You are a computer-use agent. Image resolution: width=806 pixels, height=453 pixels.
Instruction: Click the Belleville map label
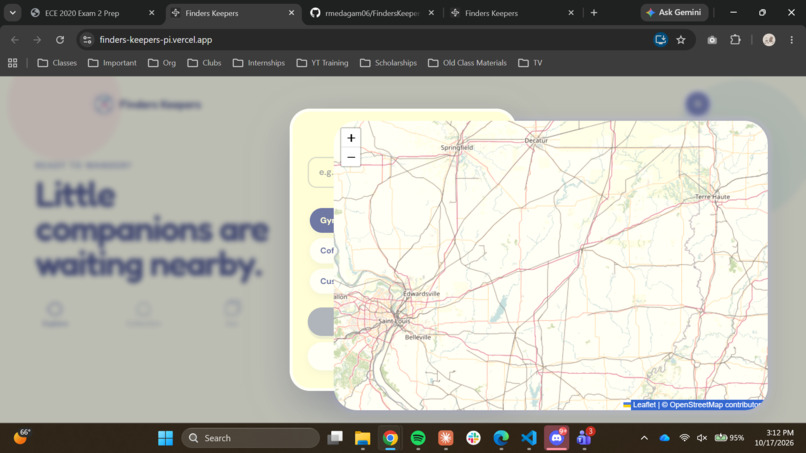pos(418,337)
